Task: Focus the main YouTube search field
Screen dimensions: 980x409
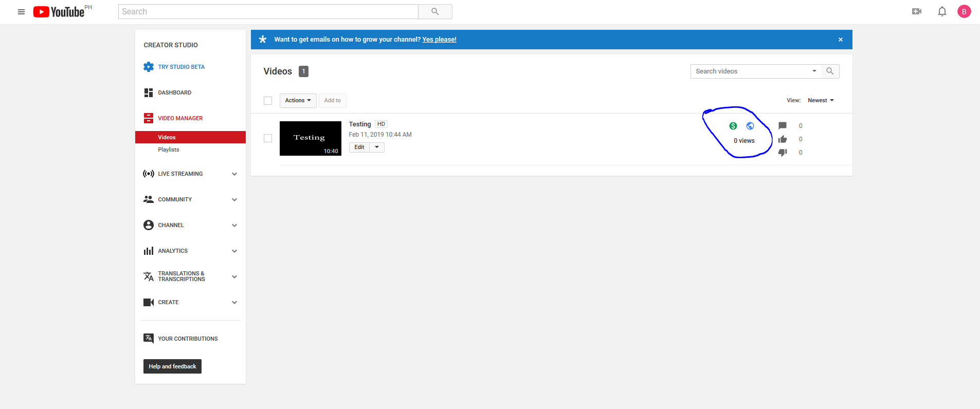Action: click(x=268, y=12)
